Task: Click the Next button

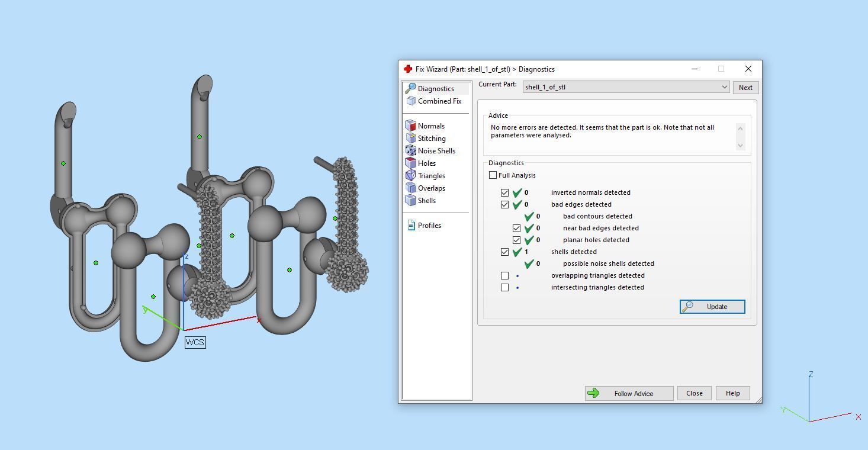Action: 745,88
